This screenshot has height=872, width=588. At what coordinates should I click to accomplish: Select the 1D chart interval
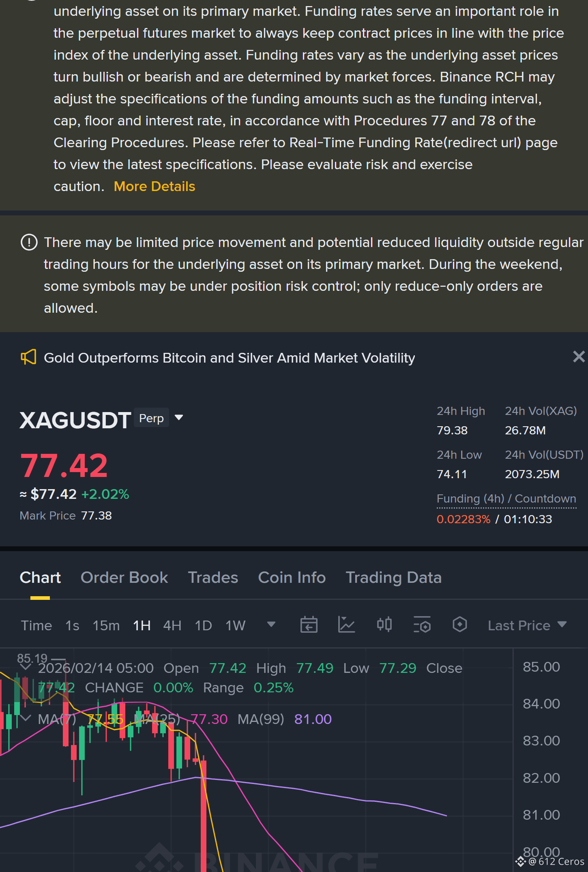tap(203, 625)
